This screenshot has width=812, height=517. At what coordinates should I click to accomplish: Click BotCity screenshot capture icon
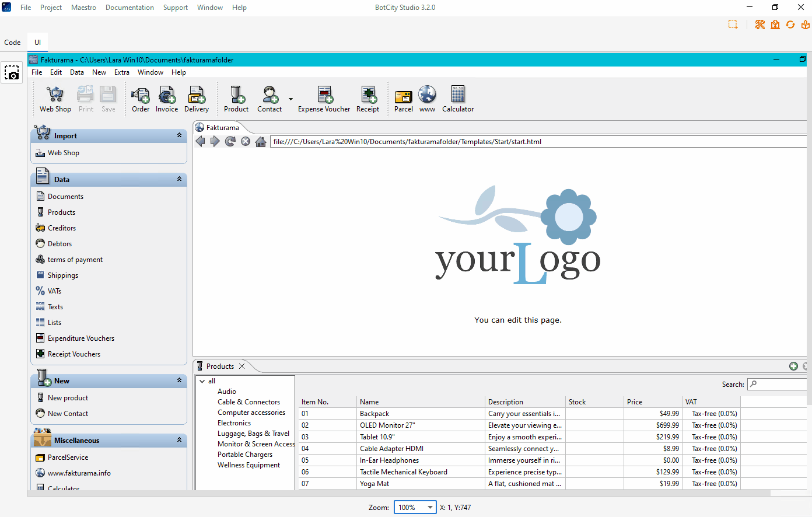click(x=12, y=73)
